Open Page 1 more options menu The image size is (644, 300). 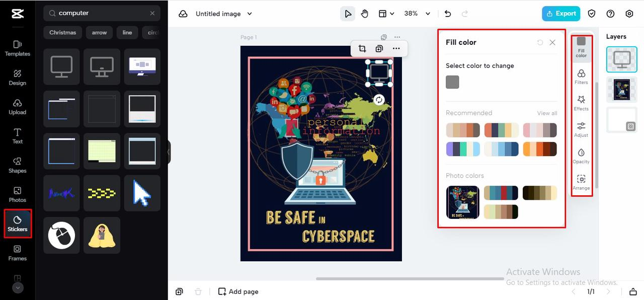click(397, 37)
